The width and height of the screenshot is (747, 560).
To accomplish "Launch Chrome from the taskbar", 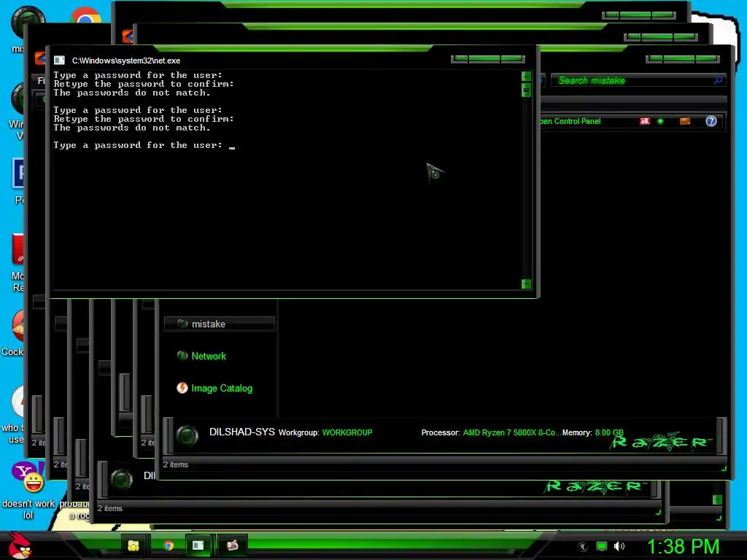I will [x=169, y=545].
